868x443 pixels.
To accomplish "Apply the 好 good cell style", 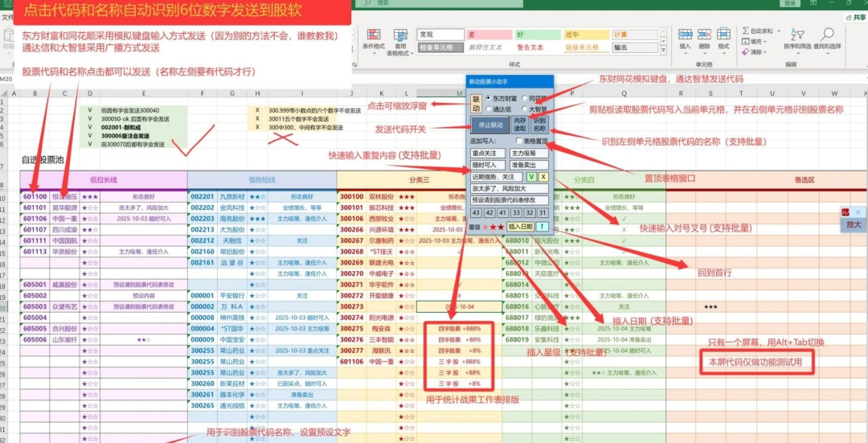I will [x=538, y=35].
